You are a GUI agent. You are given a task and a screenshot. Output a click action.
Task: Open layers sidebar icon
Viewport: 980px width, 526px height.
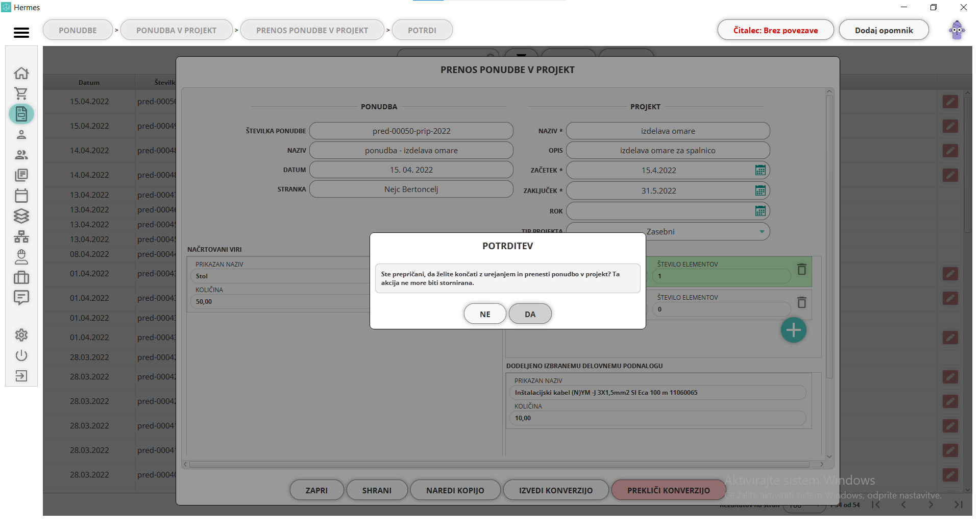[21, 216]
